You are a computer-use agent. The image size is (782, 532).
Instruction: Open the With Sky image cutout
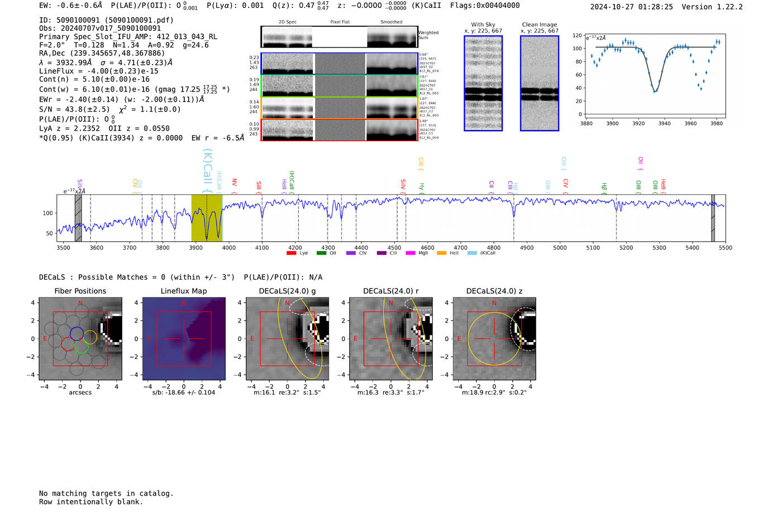(483, 83)
